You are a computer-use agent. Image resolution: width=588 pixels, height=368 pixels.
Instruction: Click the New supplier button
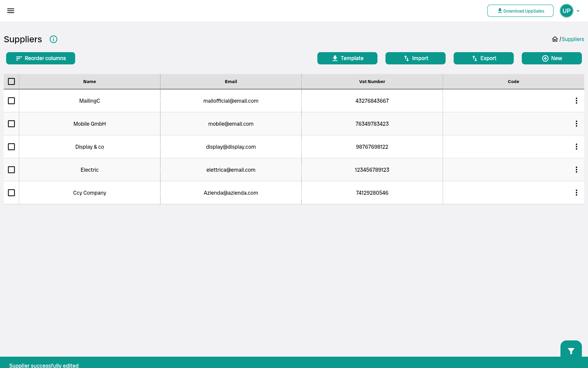(x=552, y=58)
